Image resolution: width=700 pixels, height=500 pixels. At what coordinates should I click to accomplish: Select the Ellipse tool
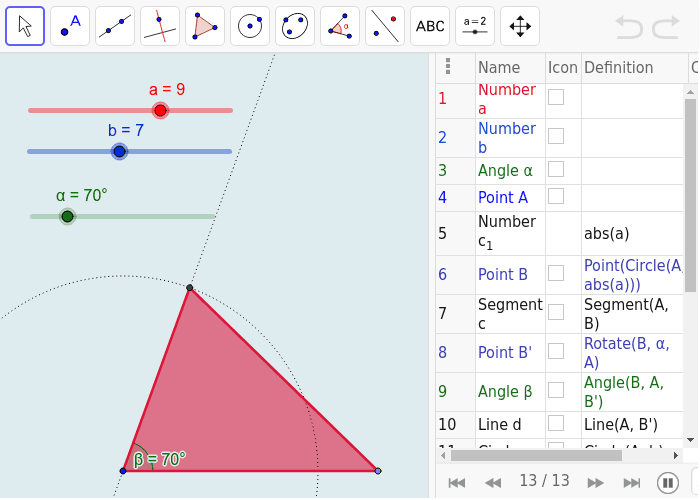pyautogui.click(x=295, y=26)
